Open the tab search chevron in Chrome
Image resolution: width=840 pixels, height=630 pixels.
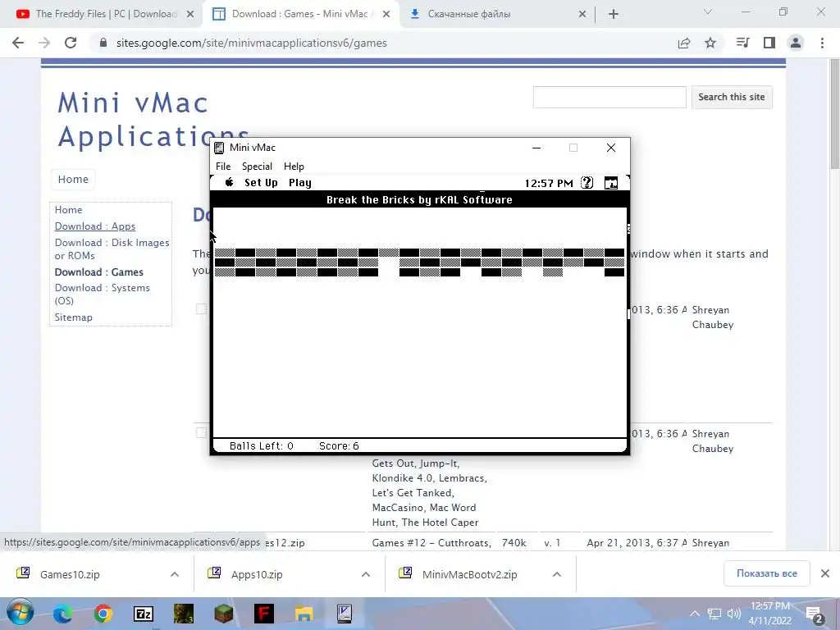(x=708, y=11)
